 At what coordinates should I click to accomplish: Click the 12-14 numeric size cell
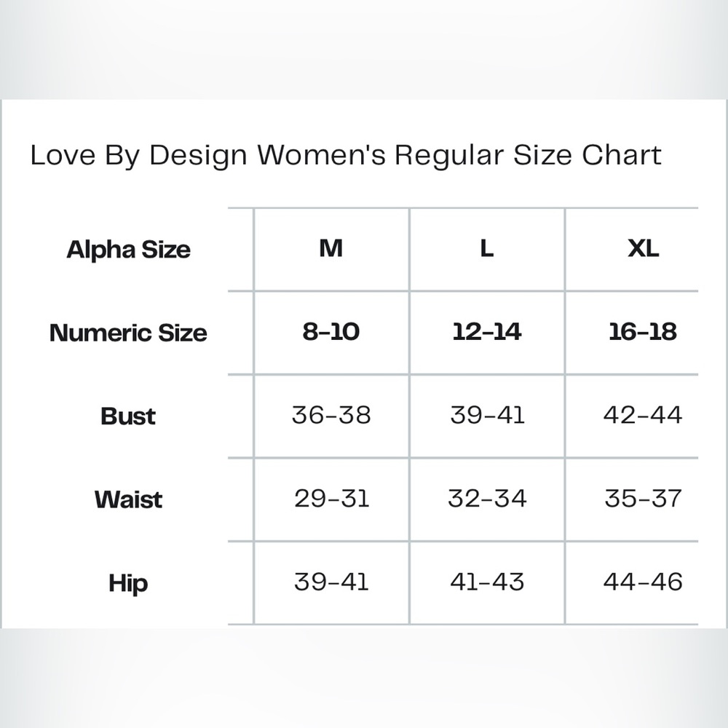[486, 331]
